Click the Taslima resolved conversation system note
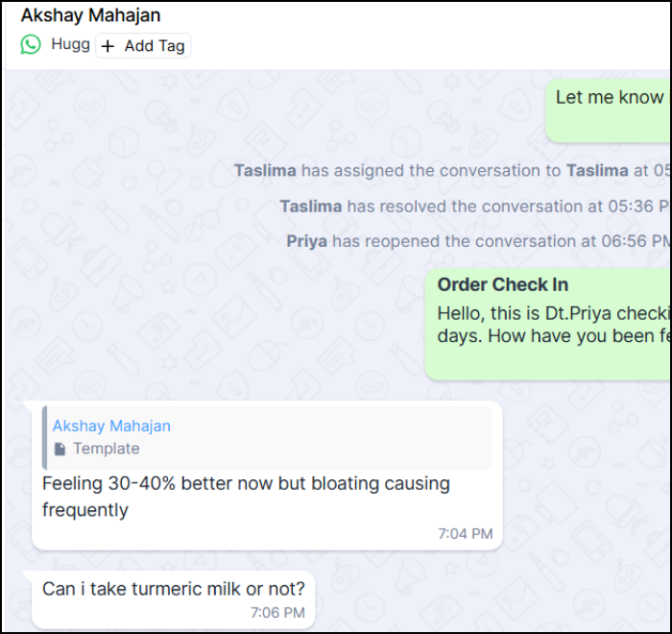Viewport: 672px width, 634px height. pyautogui.click(x=475, y=207)
